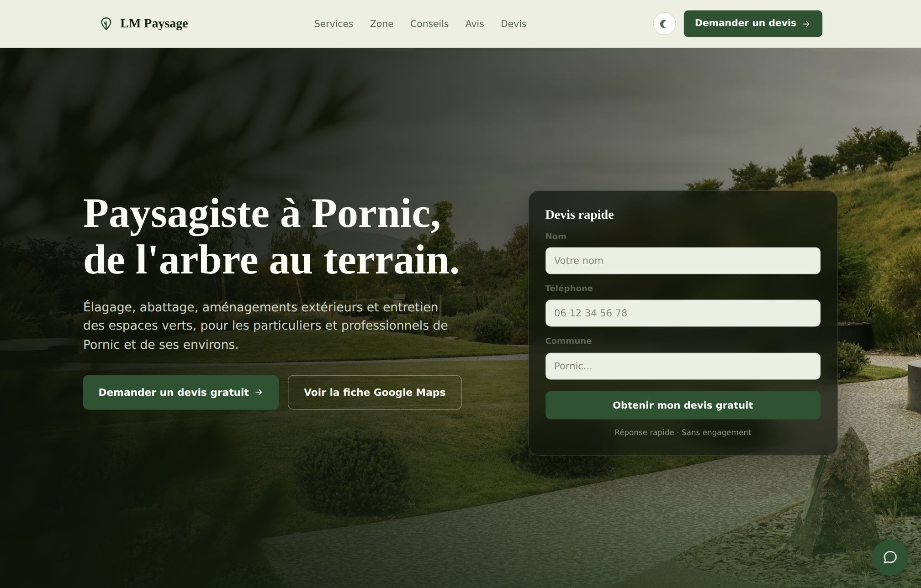Screen dimensions: 921x588
Task: Select Conseils in the top navigation
Action: pos(429,24)
